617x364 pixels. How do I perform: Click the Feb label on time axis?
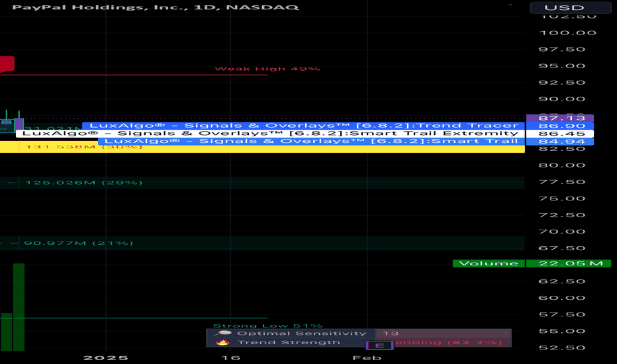[367, 357]
